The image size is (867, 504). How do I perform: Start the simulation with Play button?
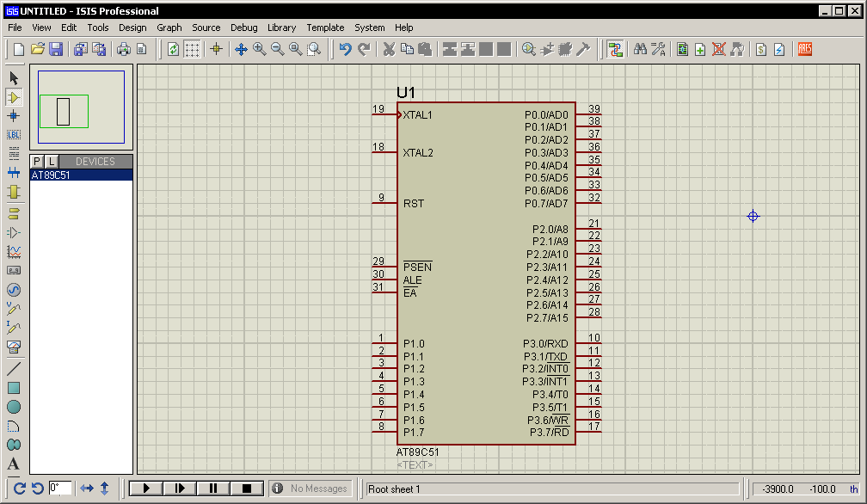tap(146, 489)
